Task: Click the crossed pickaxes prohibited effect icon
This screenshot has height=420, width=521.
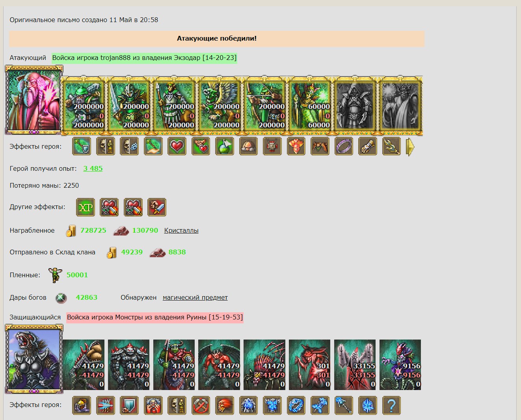Action: (x=201, y=405)
